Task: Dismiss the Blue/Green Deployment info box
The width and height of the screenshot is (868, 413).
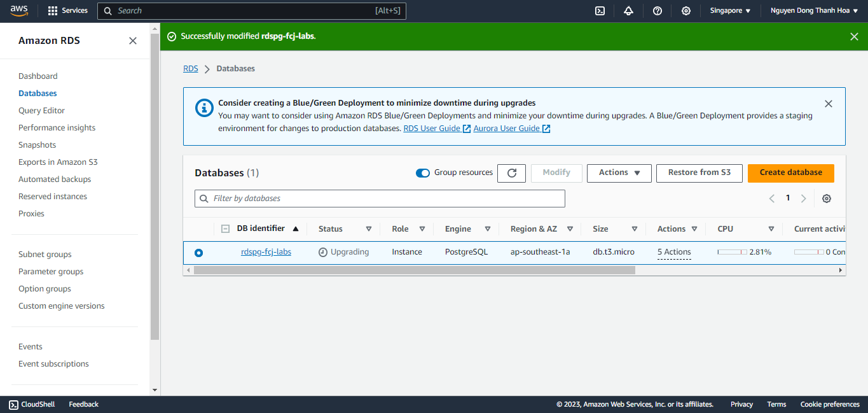Action: 828,104
